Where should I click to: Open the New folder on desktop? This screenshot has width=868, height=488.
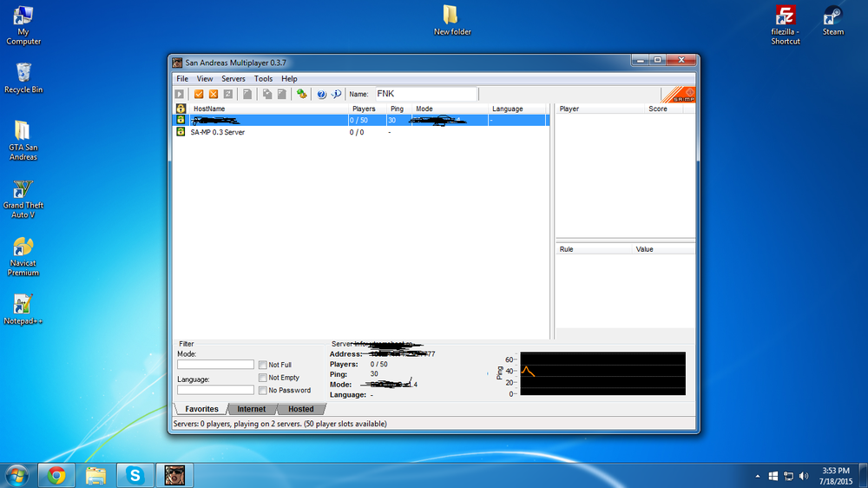[x=452, y=20]
